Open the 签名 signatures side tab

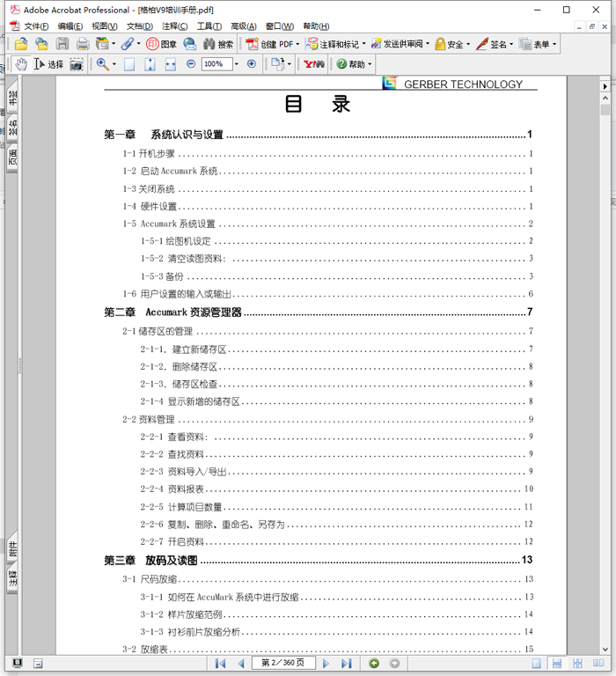click(12, 128)
